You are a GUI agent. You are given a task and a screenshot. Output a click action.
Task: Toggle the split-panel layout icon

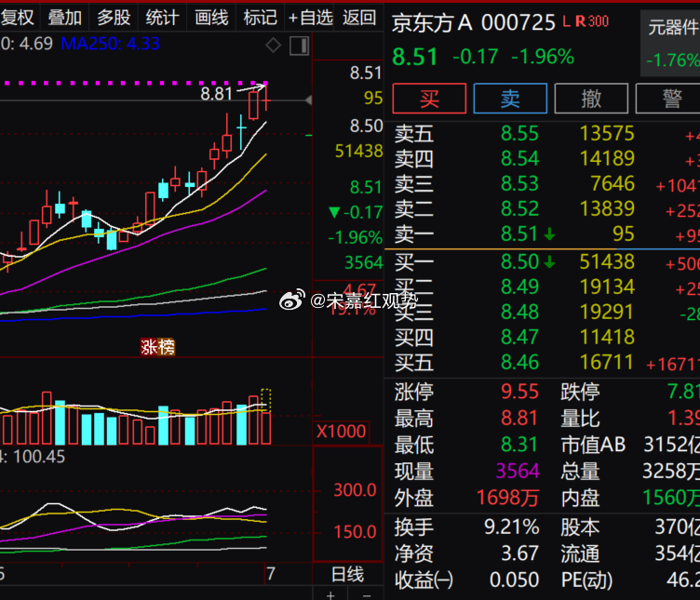299,46
